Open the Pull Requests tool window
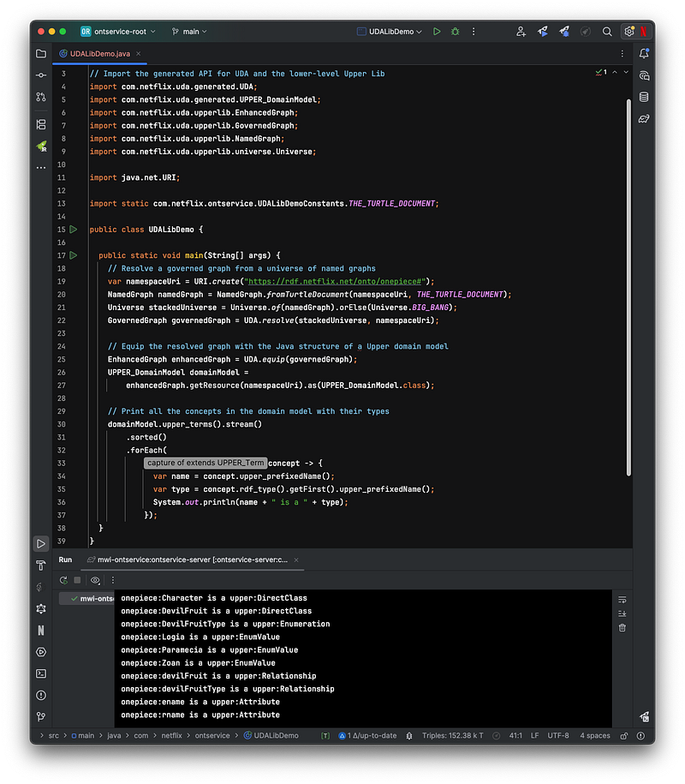This screenshot has width=685, height=784. 40,97
